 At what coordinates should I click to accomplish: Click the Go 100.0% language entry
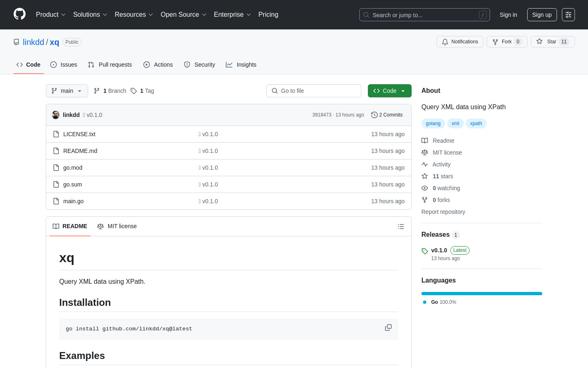pos(440,302)
